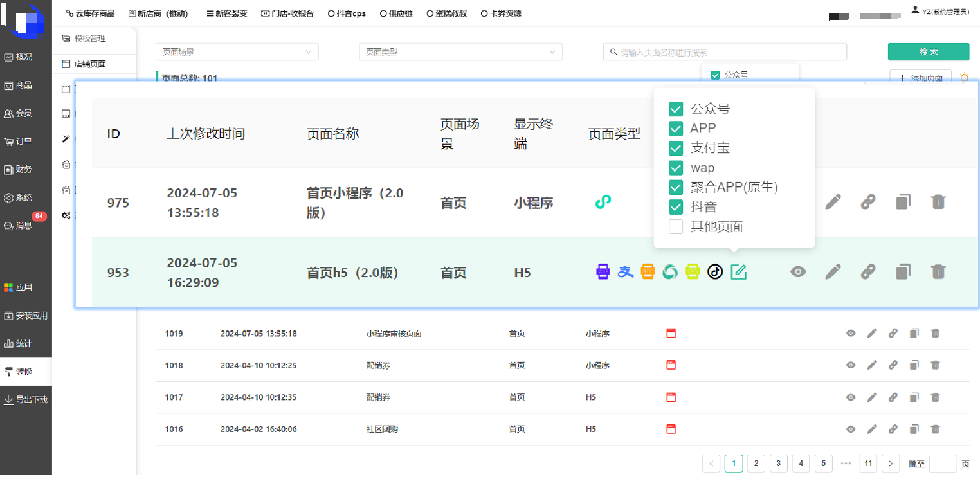Uncheck the 抖音 checkbox
The image size is (980, 477).
pos(676,206)
